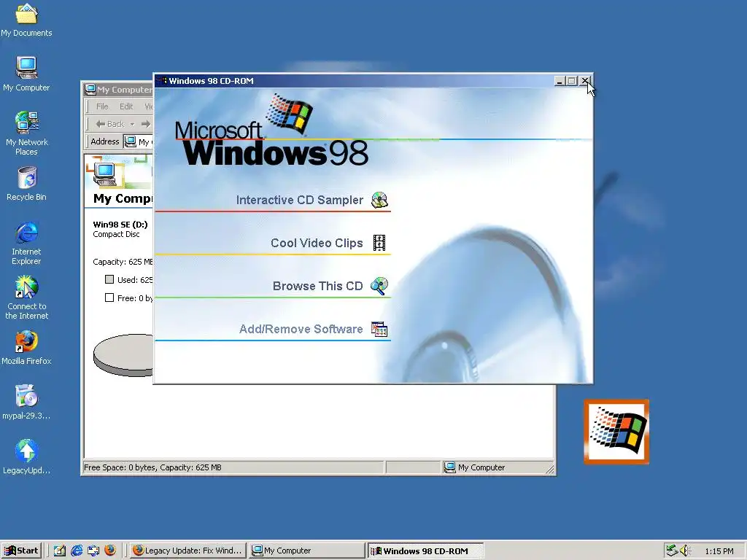This screenshot has width=747, height=560.
Task: Click the Outlook Express quick launch icon
Action: (93, 551)
